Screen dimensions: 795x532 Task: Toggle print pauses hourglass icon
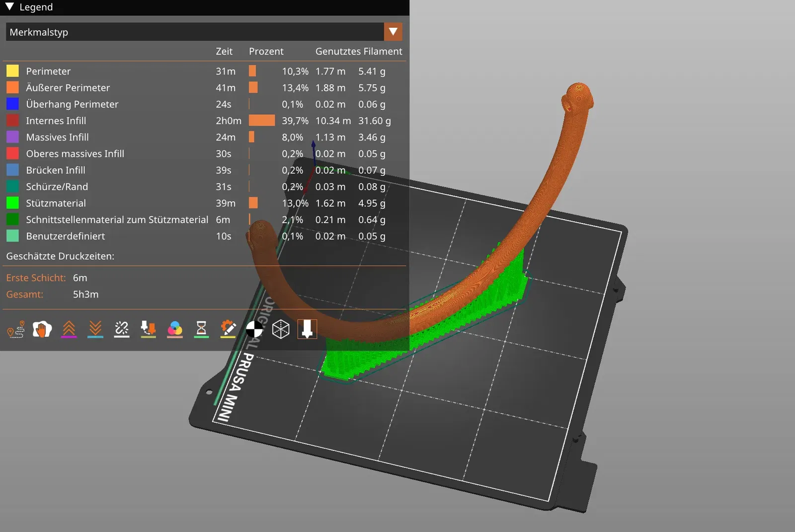pos(201,329)
